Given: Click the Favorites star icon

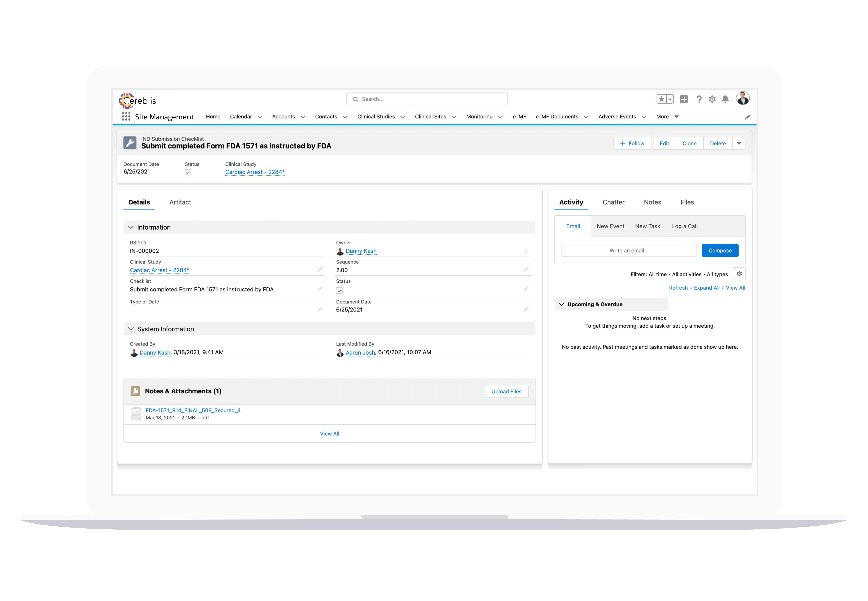Looking at the screenshot, I should (661, 99).
